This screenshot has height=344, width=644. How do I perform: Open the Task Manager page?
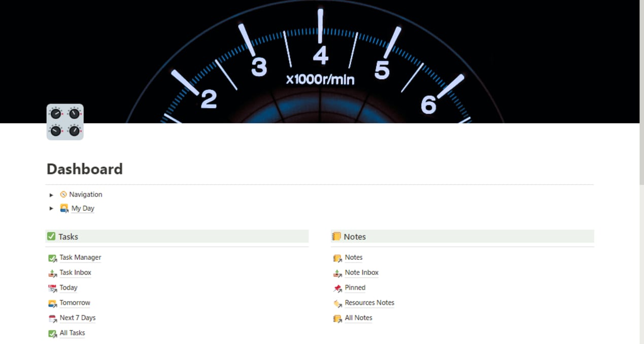(80, 257)
